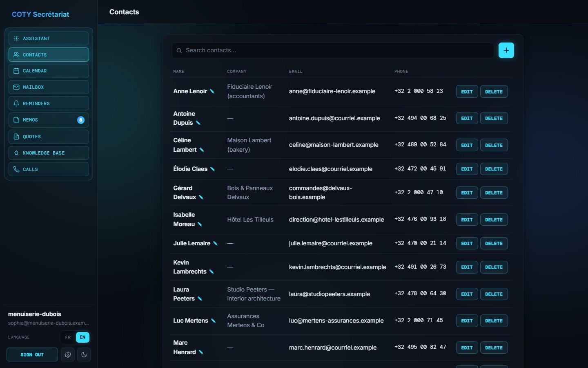The width and height of the screenshot is (588, 368).
Task: Click email anne@fiduciaire-lenoir.example
Action: pos(332,91)
